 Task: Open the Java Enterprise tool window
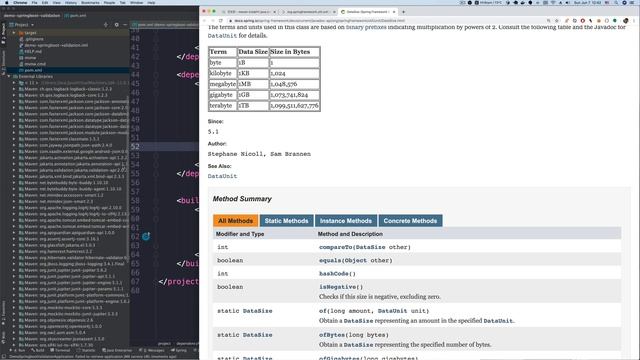117,350
